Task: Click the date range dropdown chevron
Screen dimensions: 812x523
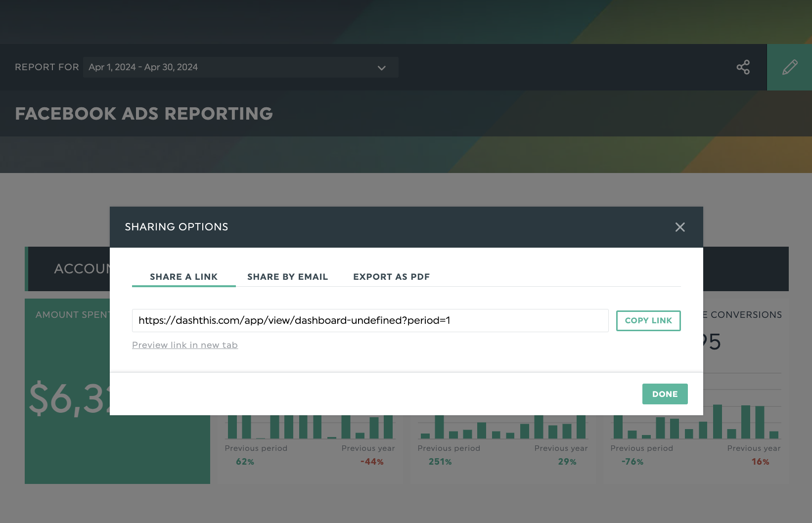Action: click(381, 68)
